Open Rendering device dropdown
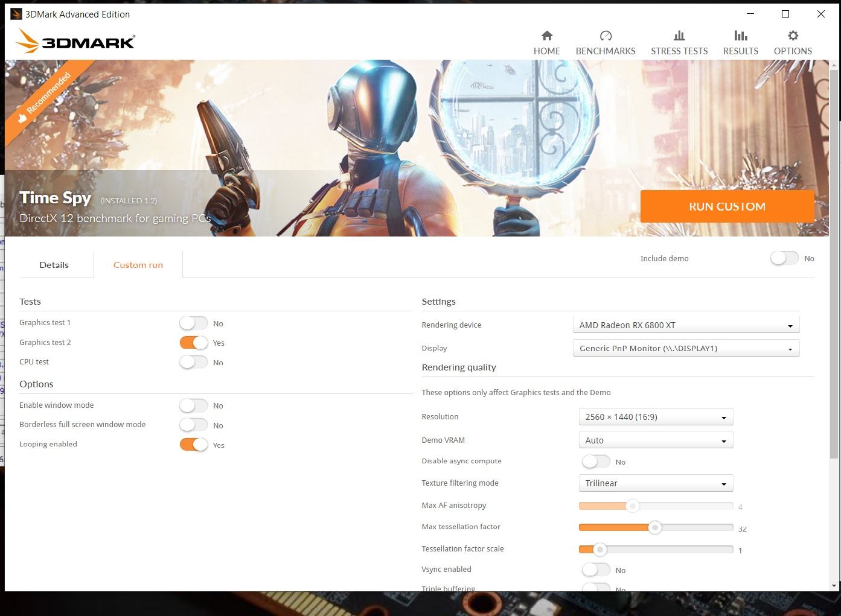The width and height of the screenshot is (841, 616). pos(686,325)
